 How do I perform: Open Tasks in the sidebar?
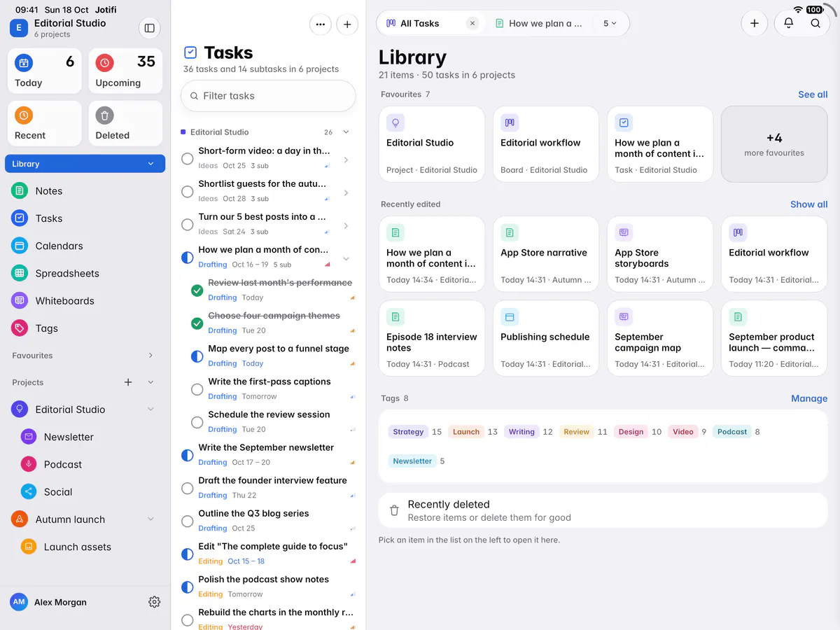pyautogui.click(x=85, y=218)
